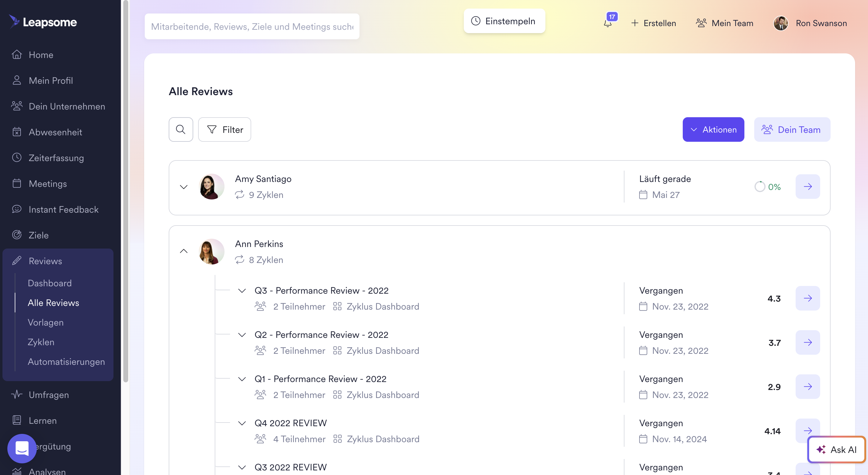Screen dimensions: 868x475
Task: Expand Q2 - Performance Review - 2022 row
Action: point(242,335)
